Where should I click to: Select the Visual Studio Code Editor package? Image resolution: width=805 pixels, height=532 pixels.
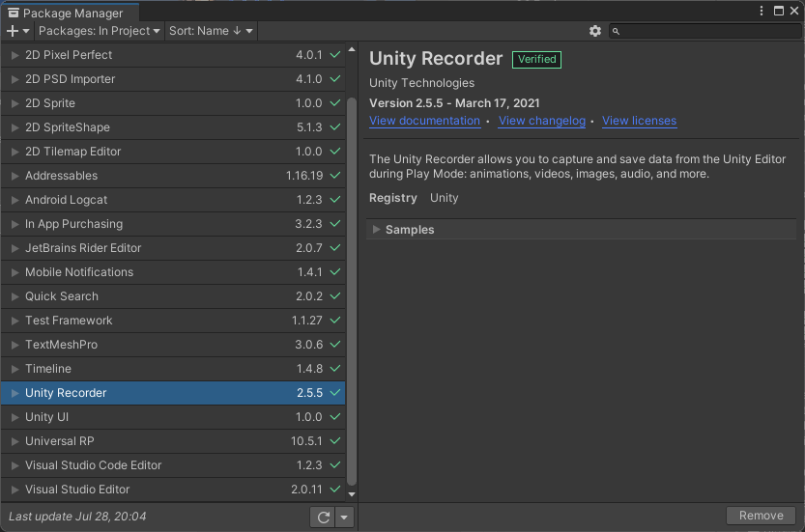pos(173,464)
